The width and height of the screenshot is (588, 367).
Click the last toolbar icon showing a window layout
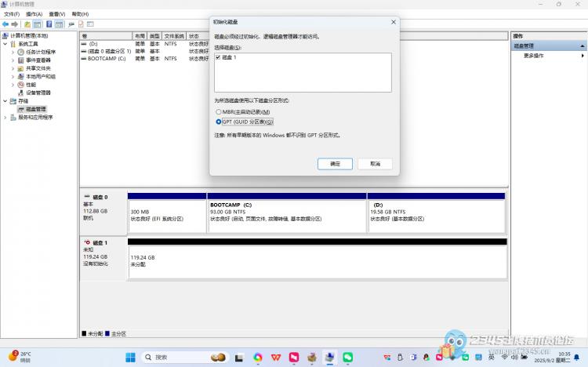pyautogui.click(x=90, y=24)
